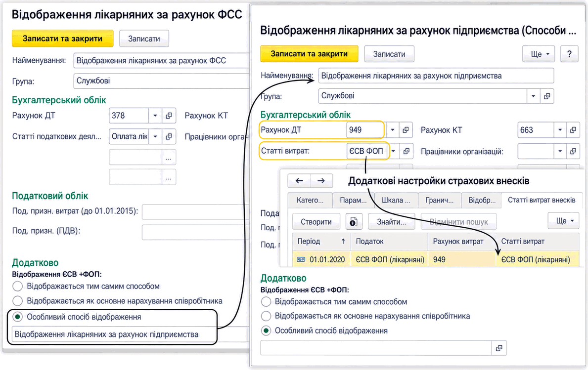
Task: Click open icon beside Працівники організацій in the підприємства window
Action: (573, 151)
